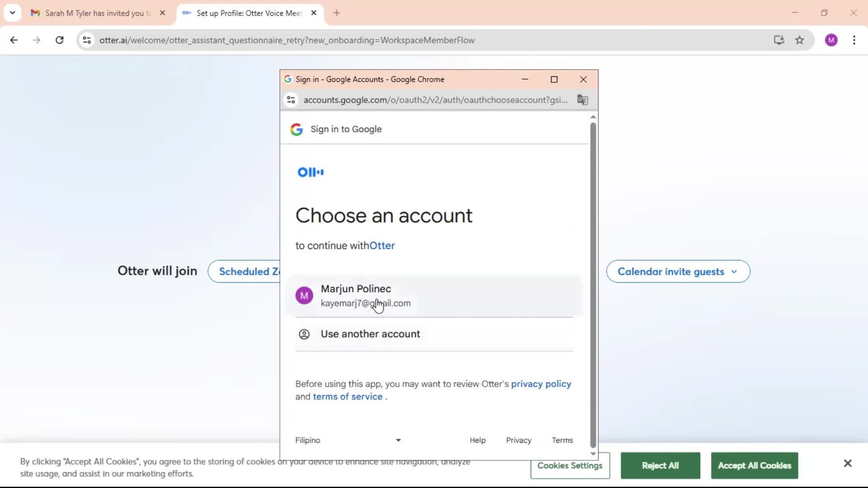868x488 pixels.
Task: Click the install app icon in address bar
Action: point(778,40)
